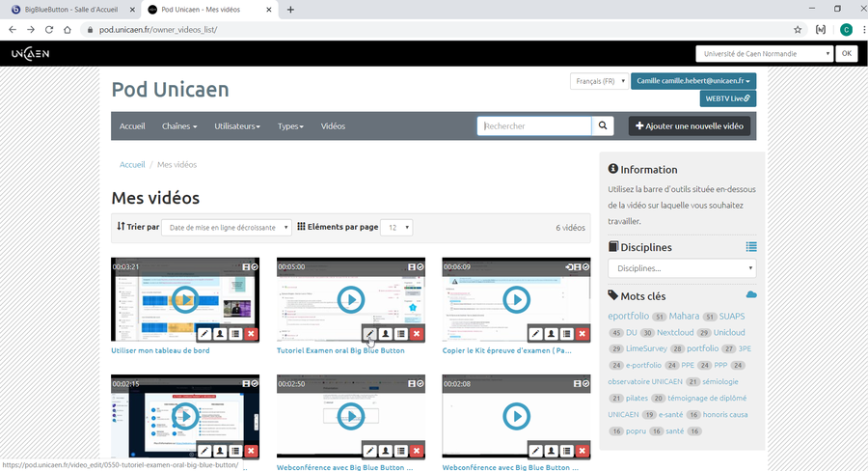The width and height of the screenshot is (868, 471).
Task: Open 'Copier le Kit épreuve d'examen' title link
Action: (x=506, y=350)
